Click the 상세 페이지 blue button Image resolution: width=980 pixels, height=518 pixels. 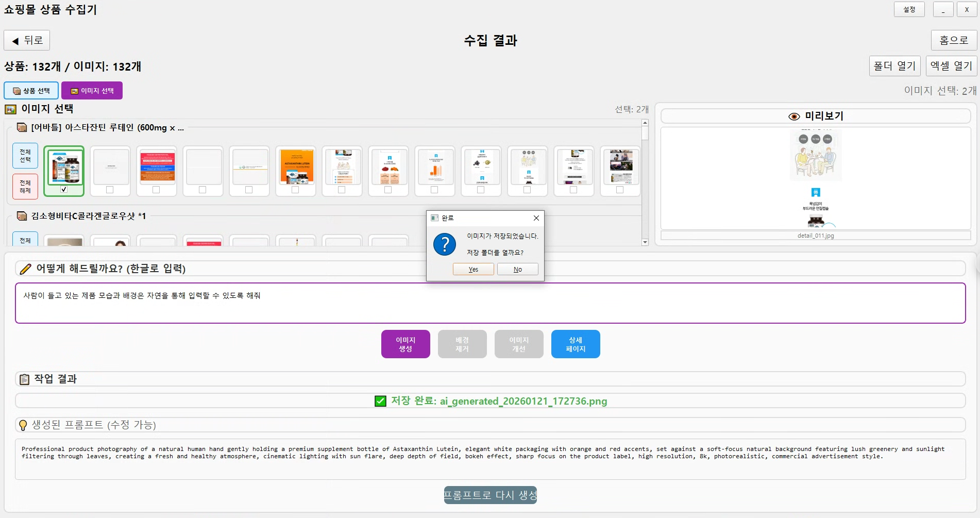tap(575, 344)
